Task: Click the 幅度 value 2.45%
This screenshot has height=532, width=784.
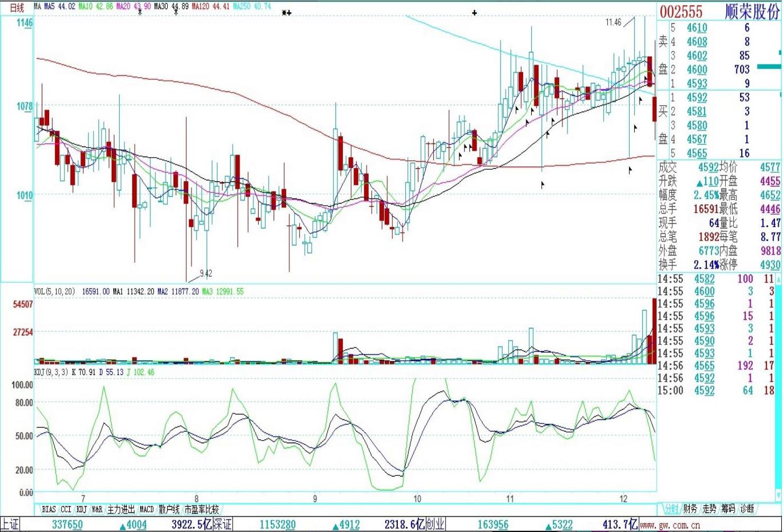Action: (x=706, y=195)
